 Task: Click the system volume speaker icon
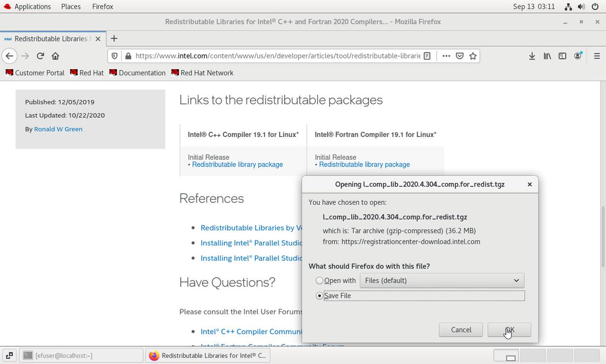click(x=581, y=7)
